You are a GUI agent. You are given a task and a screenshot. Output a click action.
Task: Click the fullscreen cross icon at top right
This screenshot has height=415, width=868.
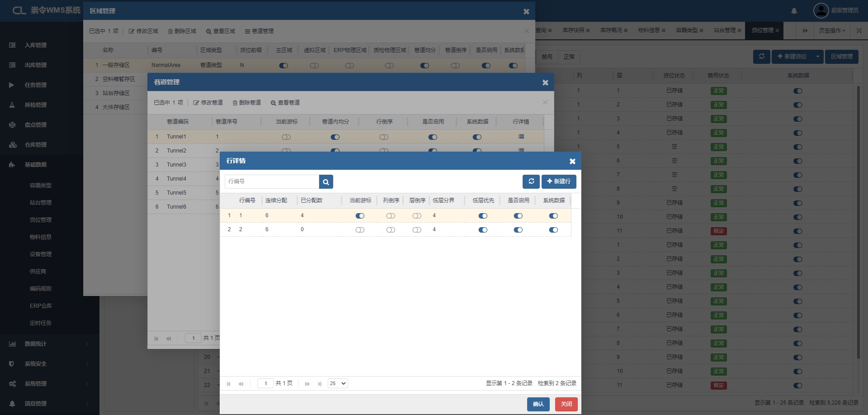coord(859,30)
